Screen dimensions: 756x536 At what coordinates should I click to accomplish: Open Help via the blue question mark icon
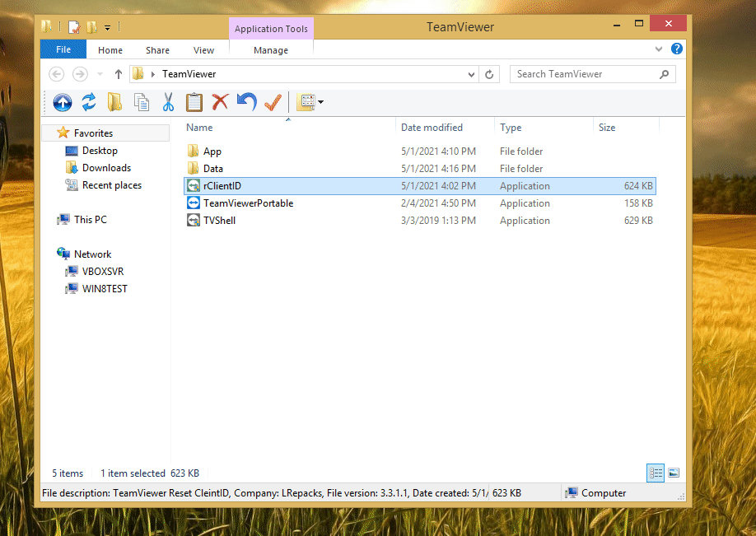coord(676,49)
